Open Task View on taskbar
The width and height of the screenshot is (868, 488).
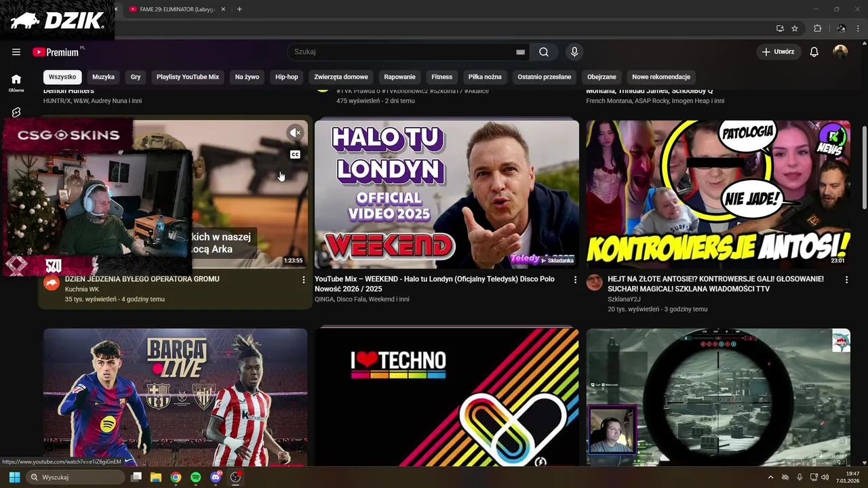click(x=136, y=477)
